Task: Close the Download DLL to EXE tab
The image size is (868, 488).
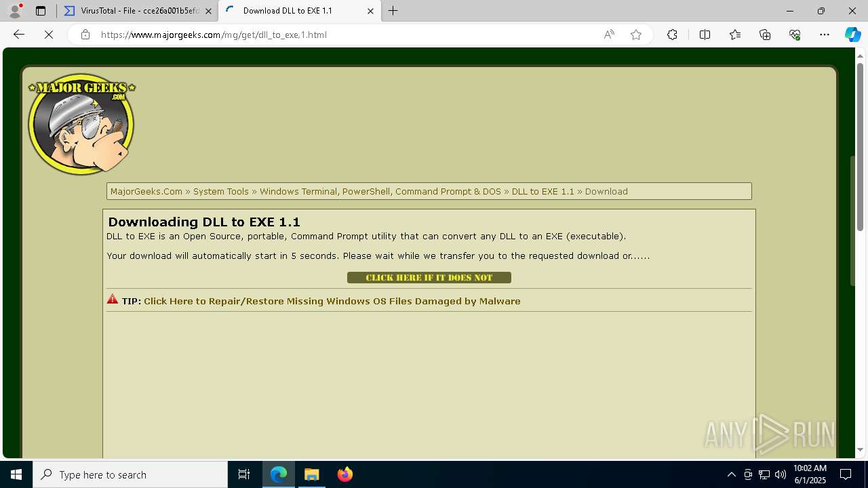Action: coord(370,11)
